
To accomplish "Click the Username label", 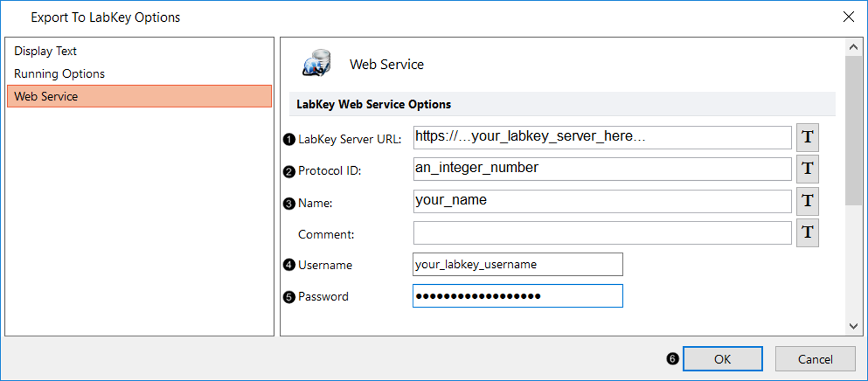I will pyautogui.click(x=325, y=265).
